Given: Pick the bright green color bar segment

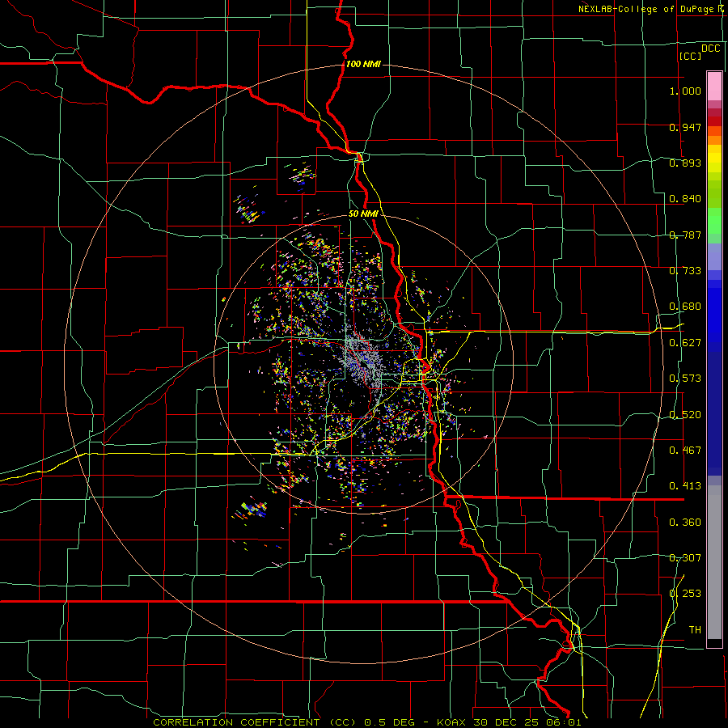Looking at the screenshot, I should (x=714, y=221).
